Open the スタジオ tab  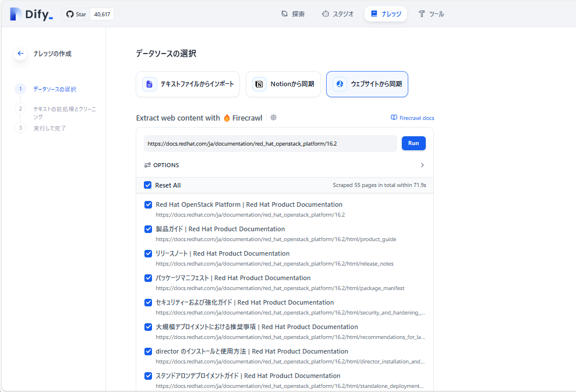coord(338,14)
